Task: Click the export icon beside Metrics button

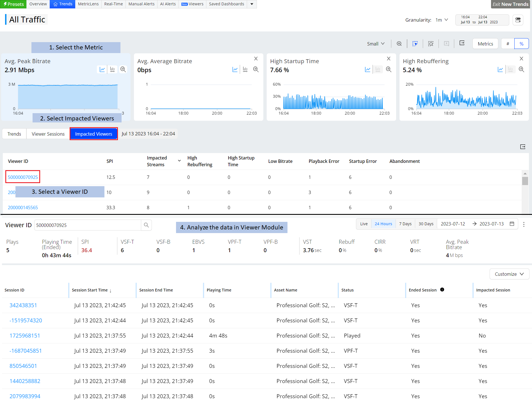Action: (462, 43)
